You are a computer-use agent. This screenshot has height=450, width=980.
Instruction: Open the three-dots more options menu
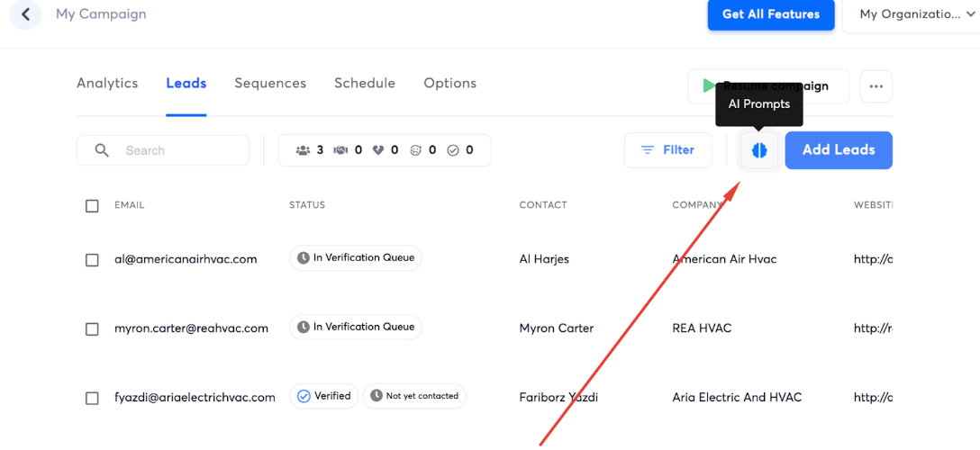876,86
